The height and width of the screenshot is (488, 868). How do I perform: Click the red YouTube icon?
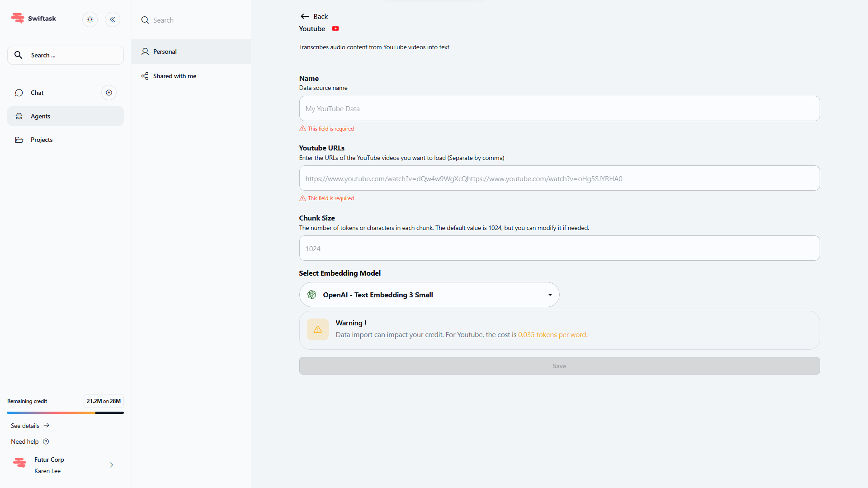pos(335,28)
